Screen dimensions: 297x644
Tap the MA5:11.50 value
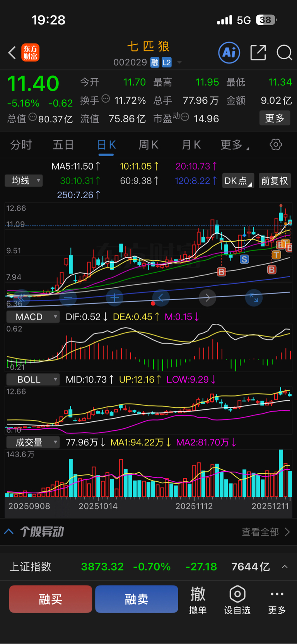point(76,167)
